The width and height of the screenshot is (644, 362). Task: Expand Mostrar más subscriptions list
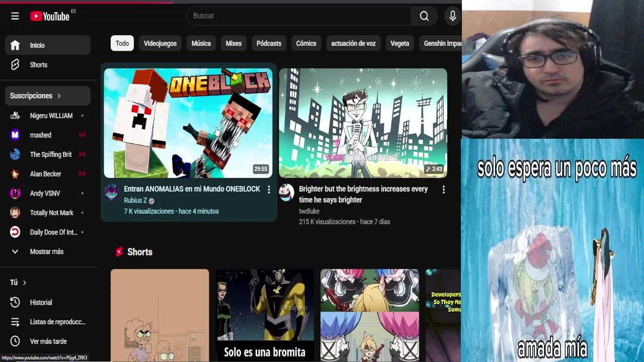[48, 251]
